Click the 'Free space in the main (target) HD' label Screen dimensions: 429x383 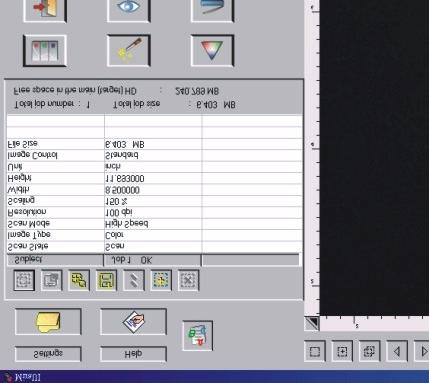click(75, 90)
